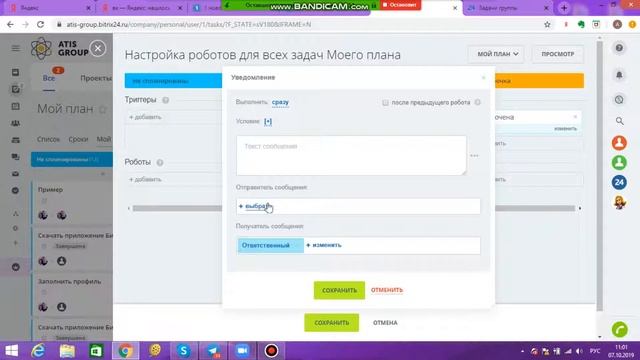
Task: Open the Bandicam recorder taskbar icon
Action: [x=271, y=351]
